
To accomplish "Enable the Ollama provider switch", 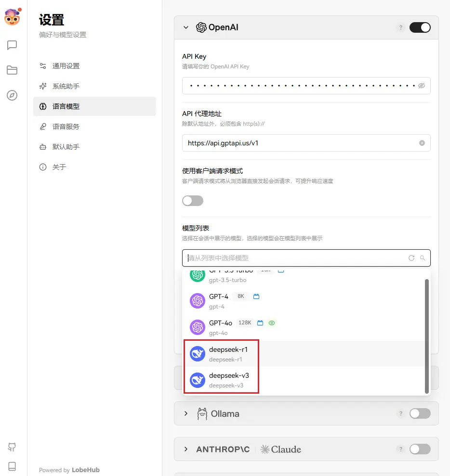I will tap(420, 413).
